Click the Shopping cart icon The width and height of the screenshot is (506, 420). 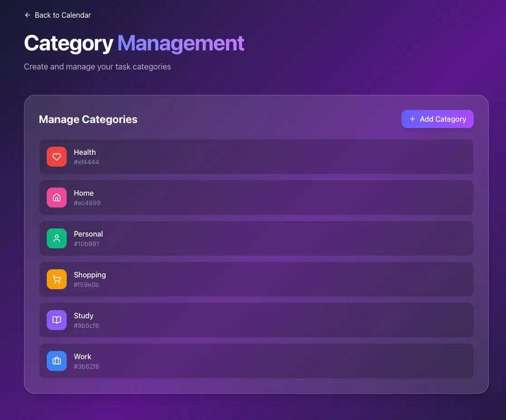click(x=56, y=279)
